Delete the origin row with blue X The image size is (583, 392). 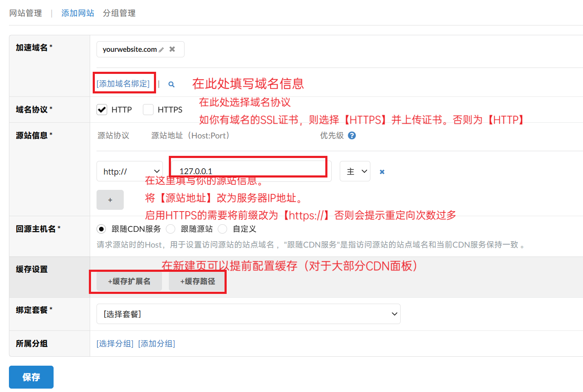[x=382, y=172]
